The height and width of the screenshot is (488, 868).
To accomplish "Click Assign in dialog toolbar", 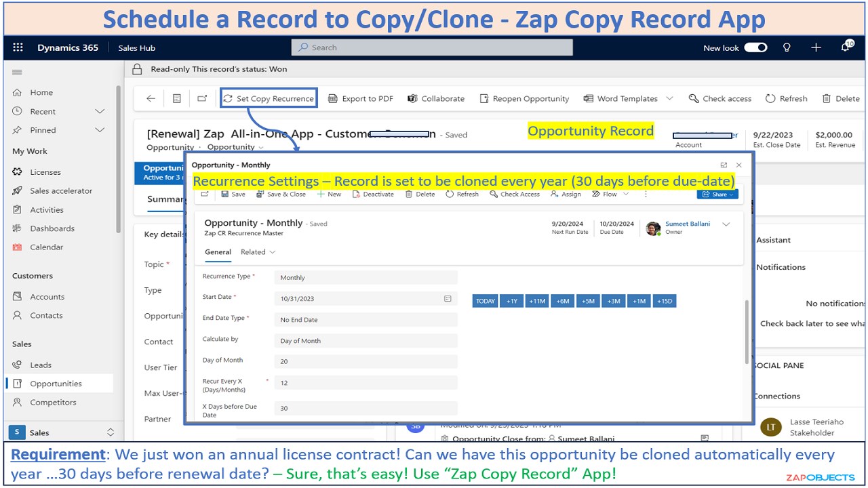I will pos(566,195).
